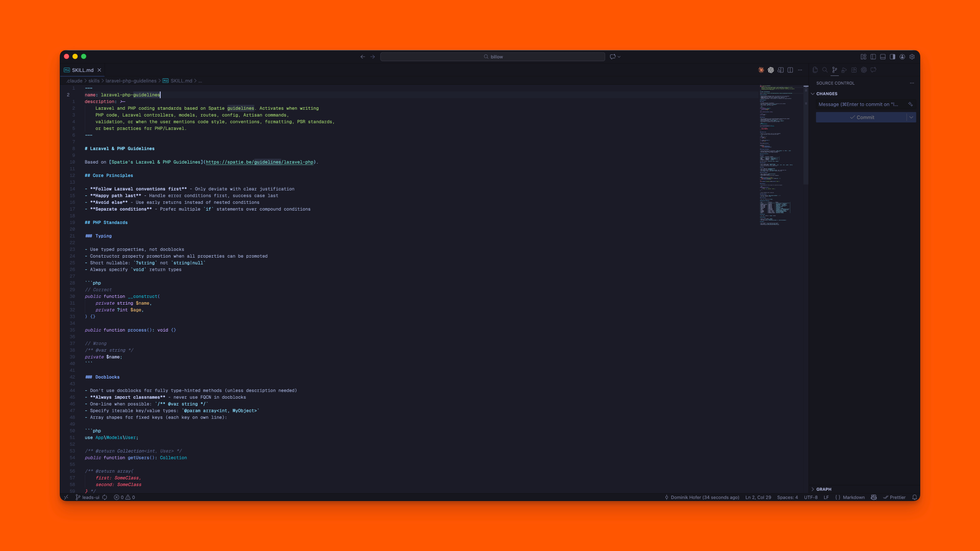Image resolution: width=980 pixels, height=551 pixels.
Task: Close the SKILL.md tab
Action: [99, 70]
